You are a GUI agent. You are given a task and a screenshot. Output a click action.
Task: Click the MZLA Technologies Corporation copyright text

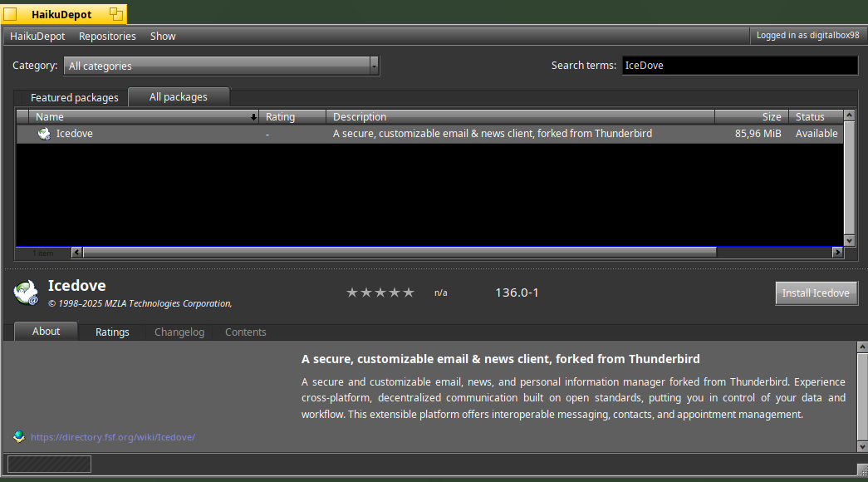point(140,303)
